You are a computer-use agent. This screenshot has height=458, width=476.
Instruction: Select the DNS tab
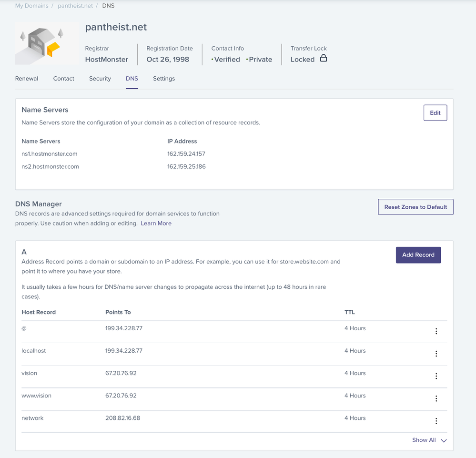(x=132, y=79)
